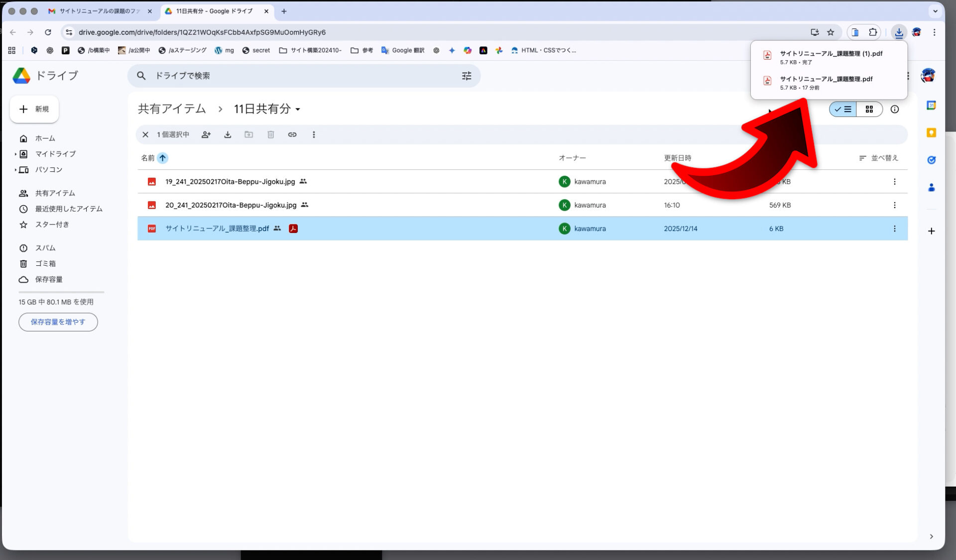This screenshot has width=956, height=560.
Task: Open search filter options in Drive search bar
Action: (x=466, y=76)
